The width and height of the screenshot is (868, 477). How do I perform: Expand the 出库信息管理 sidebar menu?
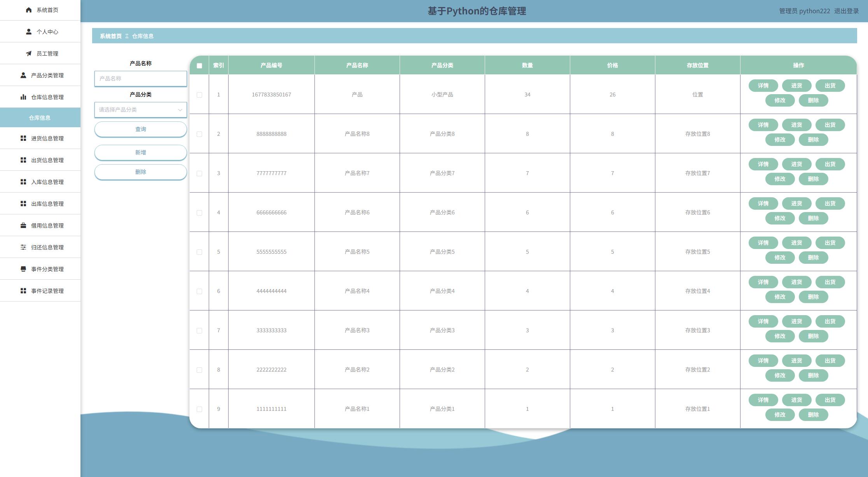coord(47,204)
